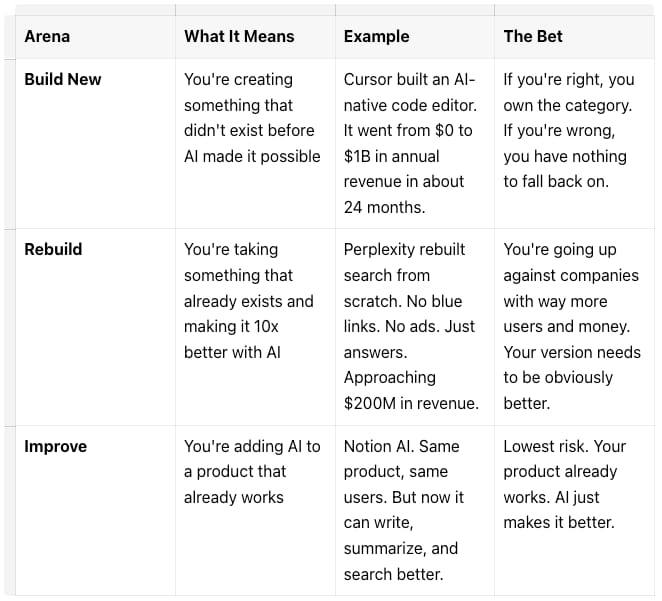Screen dimensions: 662x601
Task: Click the cell about creating something new
Action: click(251, 118)
